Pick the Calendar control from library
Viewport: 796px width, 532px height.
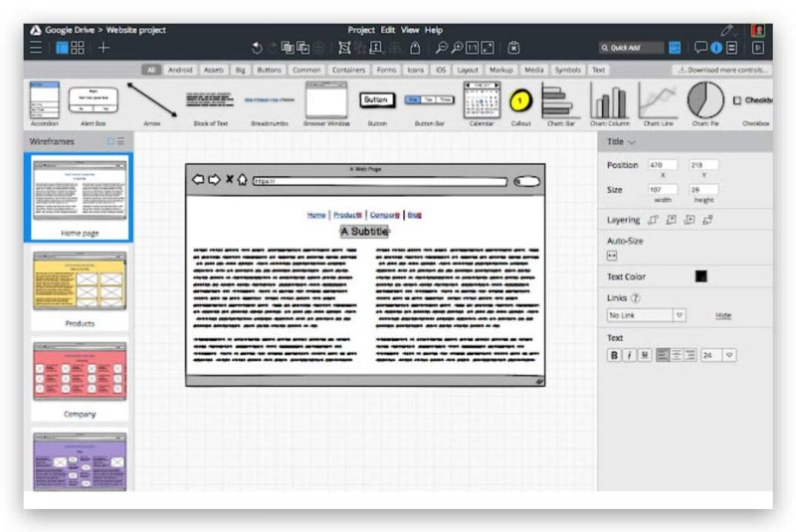tap(482, 104)
